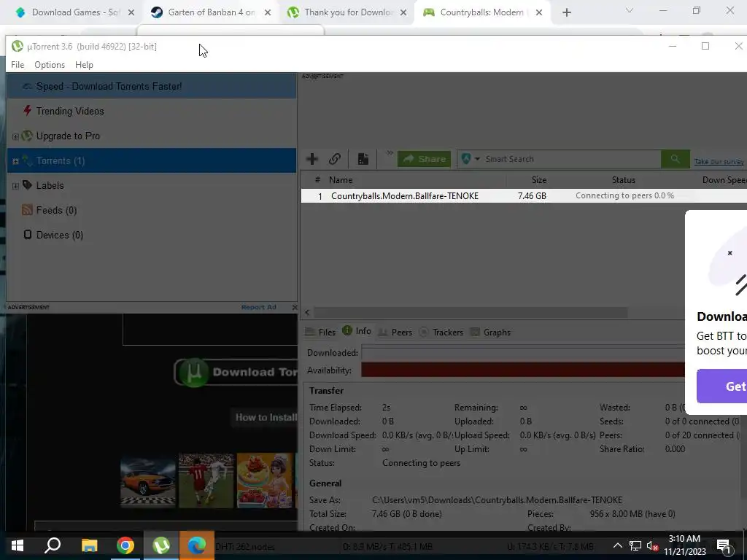This screenshot has width=747, height=560.
Task: Sort torrents by Name column header
Action: [341, 180]
